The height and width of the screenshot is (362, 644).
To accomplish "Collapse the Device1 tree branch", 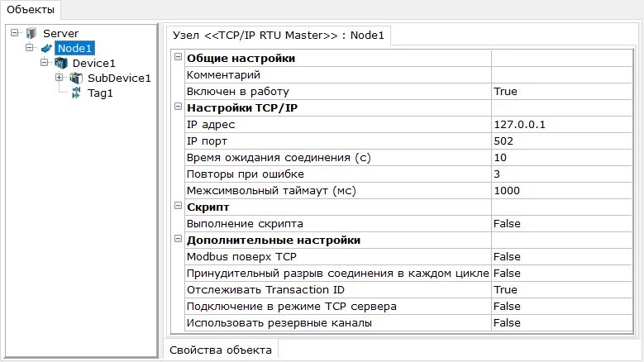I will click(45, 62).
